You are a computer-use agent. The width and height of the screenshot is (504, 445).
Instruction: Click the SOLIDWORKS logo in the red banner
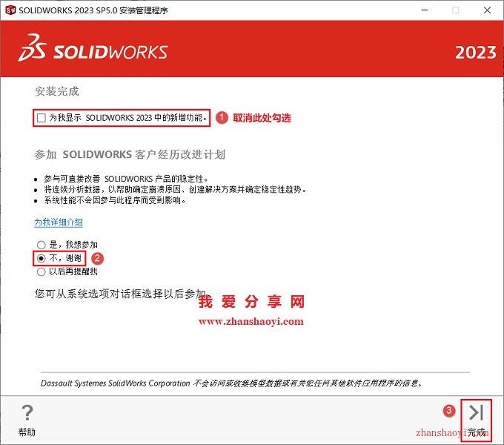[x=93, y=48]
